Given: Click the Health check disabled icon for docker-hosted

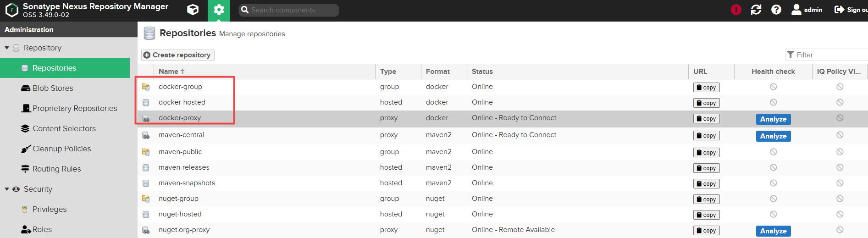Looking at the screenshot, I should click(x=773, y=102).
